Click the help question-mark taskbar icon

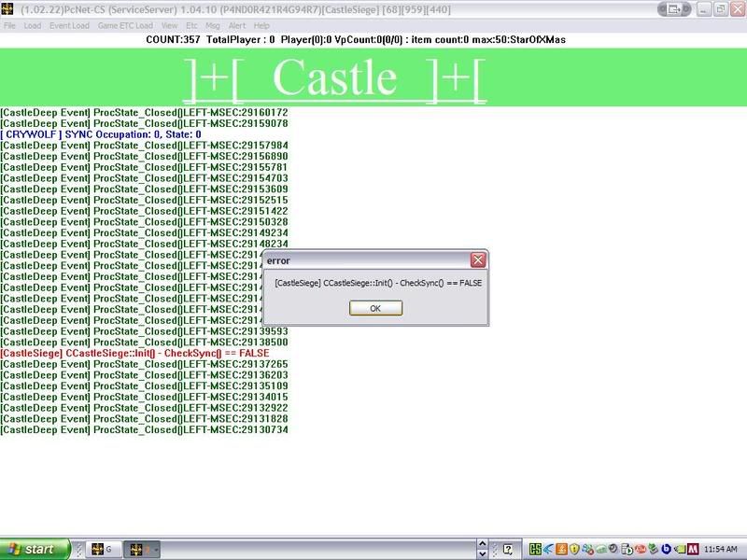509,550
